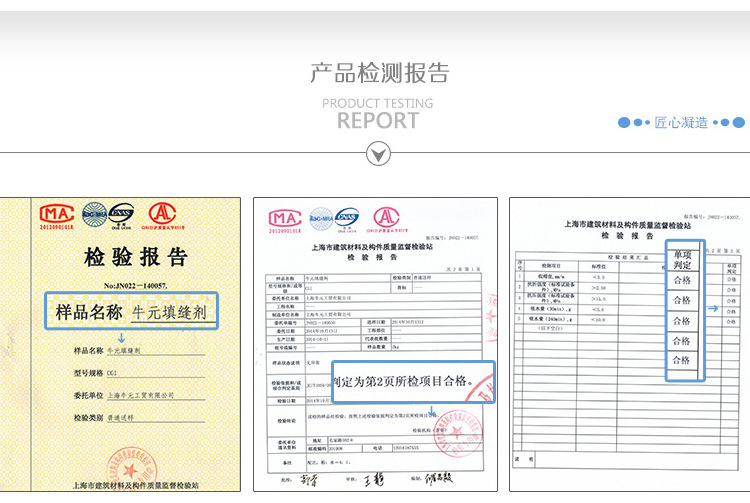Screen dimensions: 750x503
Task: Click the 单项判定 header in results table
Action: pyautogui.click(x=683, y=260)
